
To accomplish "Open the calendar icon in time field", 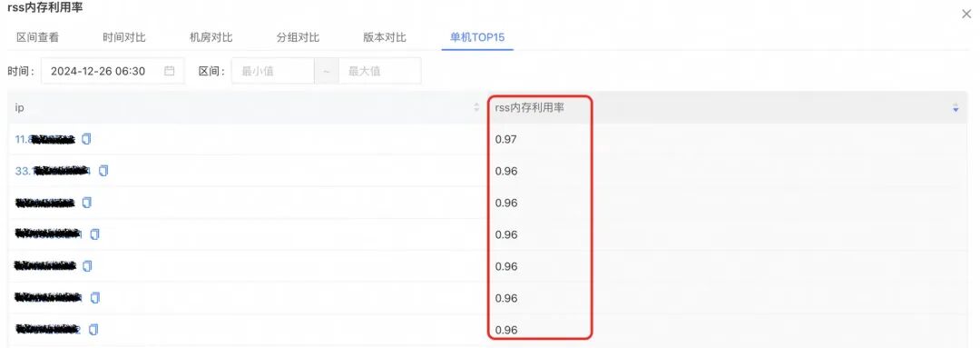I will click(x=170, y=72).
